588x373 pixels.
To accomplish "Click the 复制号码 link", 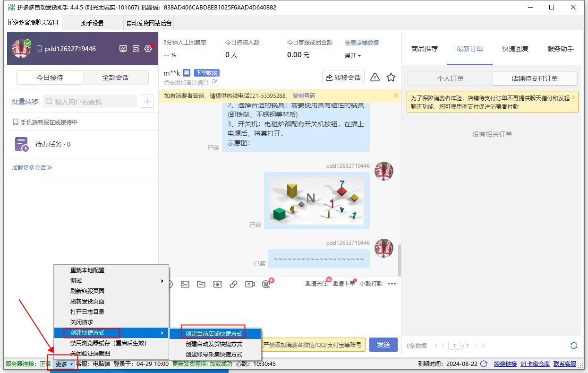I will (x=304, y=95).
